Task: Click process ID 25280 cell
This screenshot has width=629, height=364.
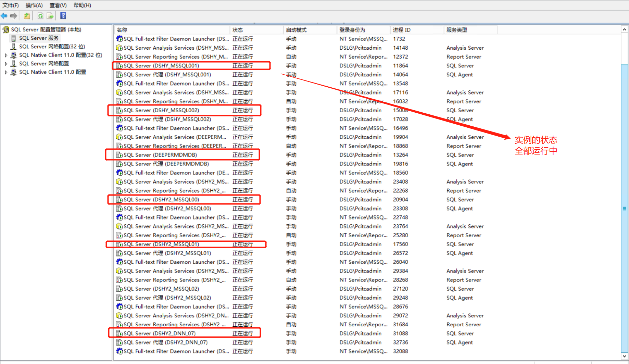Action: [400, 235]
